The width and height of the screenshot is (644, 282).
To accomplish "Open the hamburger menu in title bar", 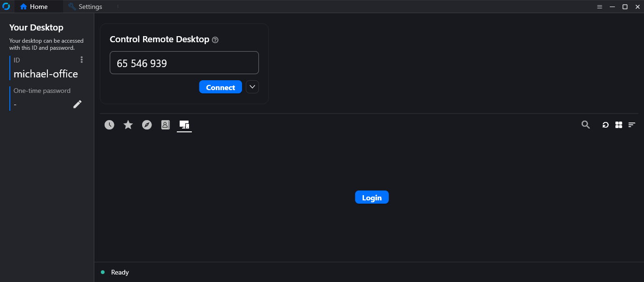I will (x=599, y=7).
